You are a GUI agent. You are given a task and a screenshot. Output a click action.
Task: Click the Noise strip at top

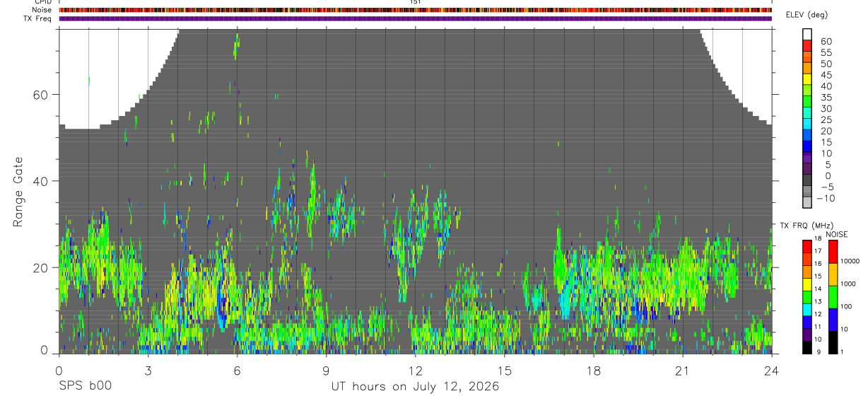click(415, 11)
